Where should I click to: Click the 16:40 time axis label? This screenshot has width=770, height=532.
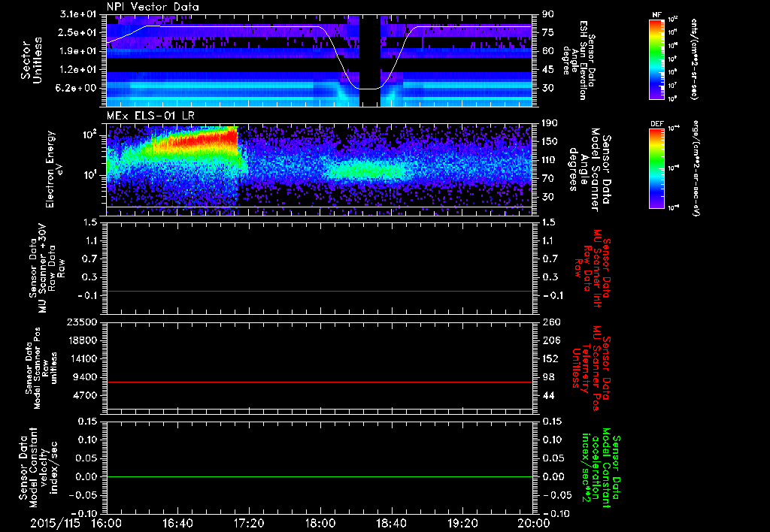tap(177, 523)
